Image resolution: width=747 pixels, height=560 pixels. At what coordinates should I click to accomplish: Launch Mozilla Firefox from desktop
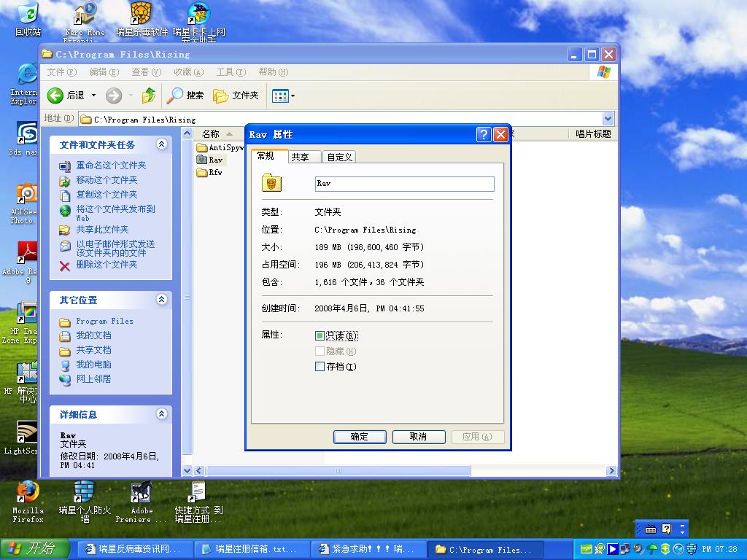pyautogui.click(x=28, y=502)
